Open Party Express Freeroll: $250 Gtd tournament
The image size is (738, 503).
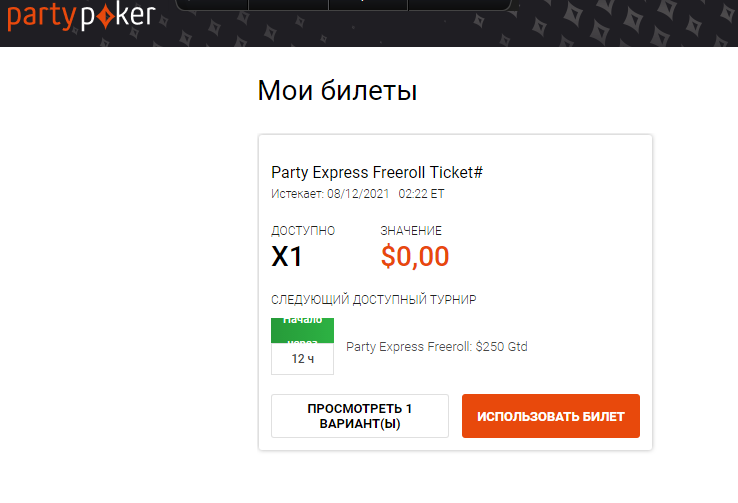[436, 347]
